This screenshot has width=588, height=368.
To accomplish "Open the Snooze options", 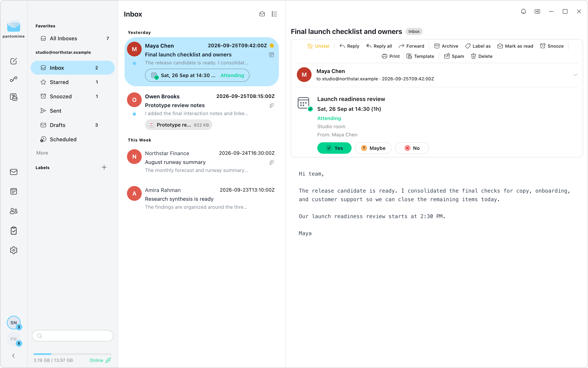I will pyautogui.click(x=552, y=46).
